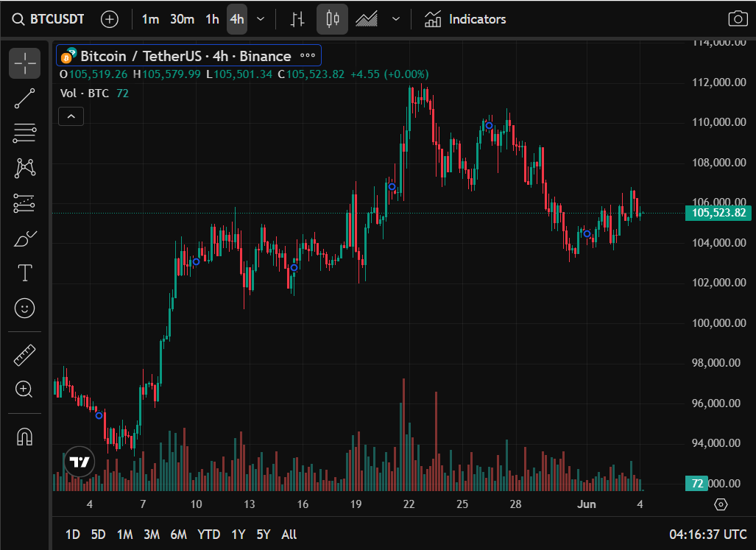The image size is (756, 550).
Task: Expand chart type dropdown arrow
Action: point(396,19)
